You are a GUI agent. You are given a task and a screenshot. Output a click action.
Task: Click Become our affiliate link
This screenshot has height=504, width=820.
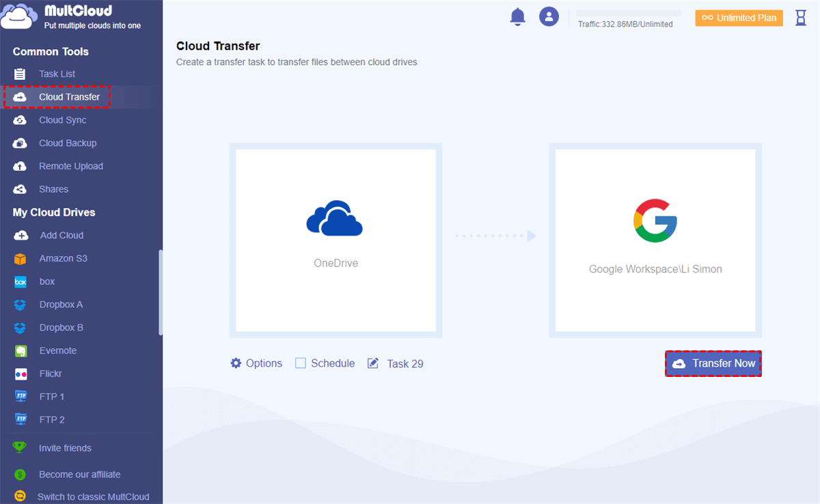point(79,475)
